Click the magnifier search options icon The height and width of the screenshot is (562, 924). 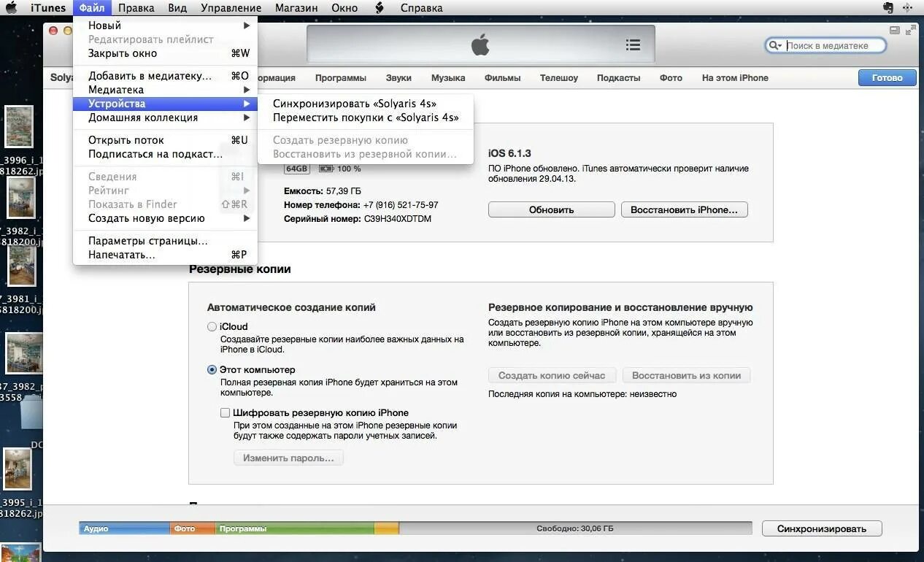(775, 45)
